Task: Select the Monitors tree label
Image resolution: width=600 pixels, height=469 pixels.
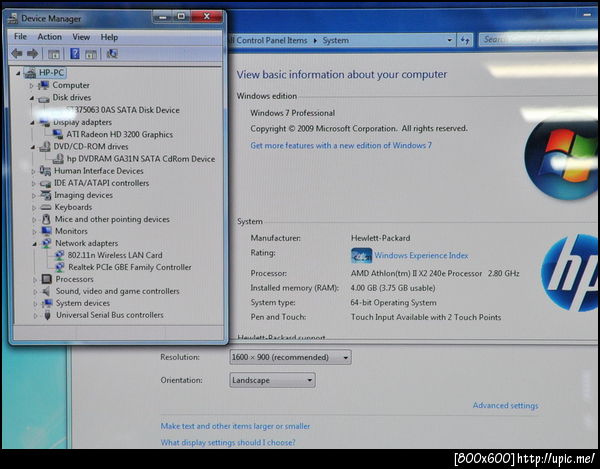Action: pyautogui.click(x=71, y=231)
